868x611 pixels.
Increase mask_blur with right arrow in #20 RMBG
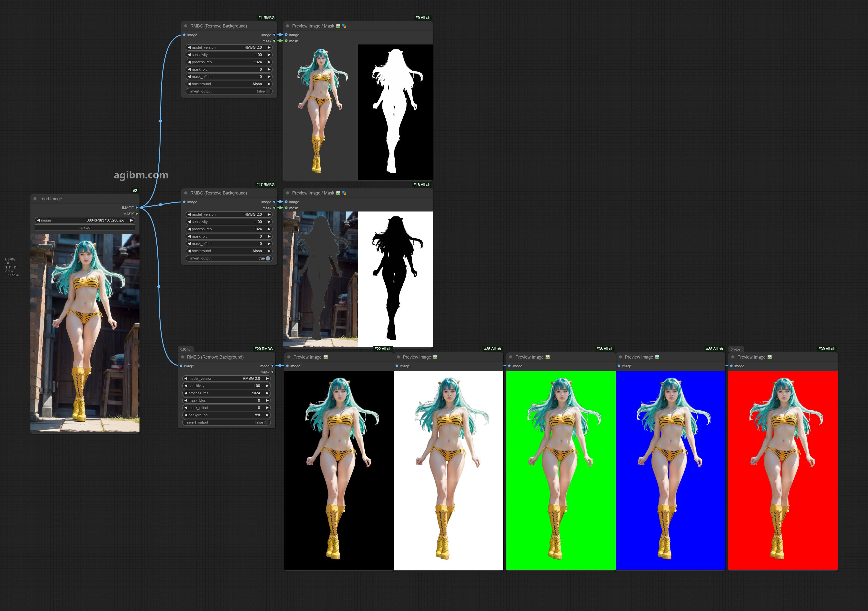click(267, 400)
